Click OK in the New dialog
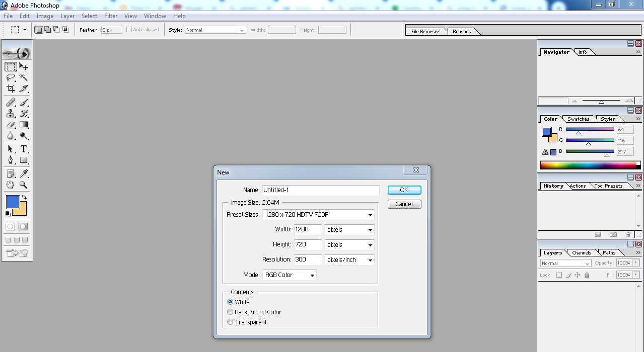Image resolution: width=644 pixels, height=352 pixels. (x=404, y=190)
